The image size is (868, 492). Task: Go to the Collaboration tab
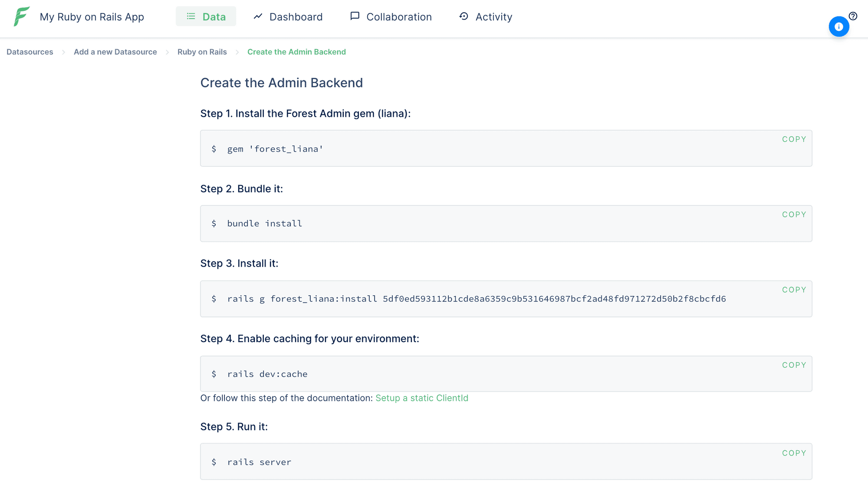tap(391, 17)
